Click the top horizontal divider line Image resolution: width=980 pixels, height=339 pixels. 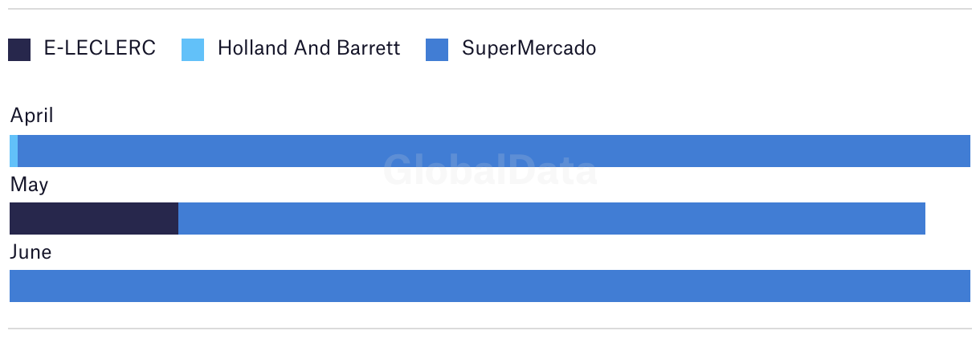490,9
